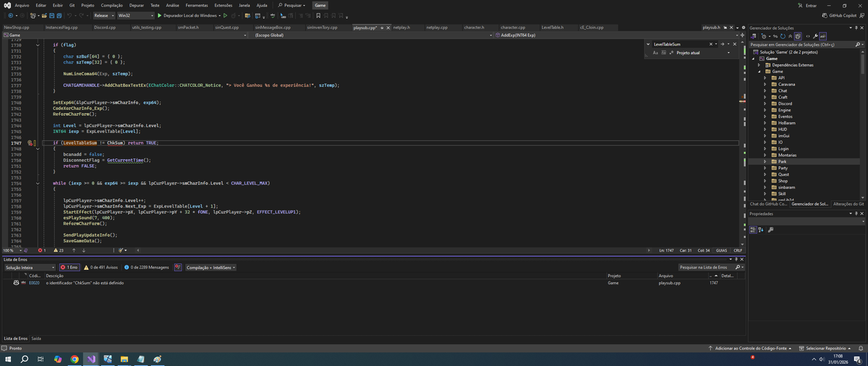Open the 'Compilação + IntelliSense' dropdown
This screenshot has width=868, height=366.
(210, 268)
